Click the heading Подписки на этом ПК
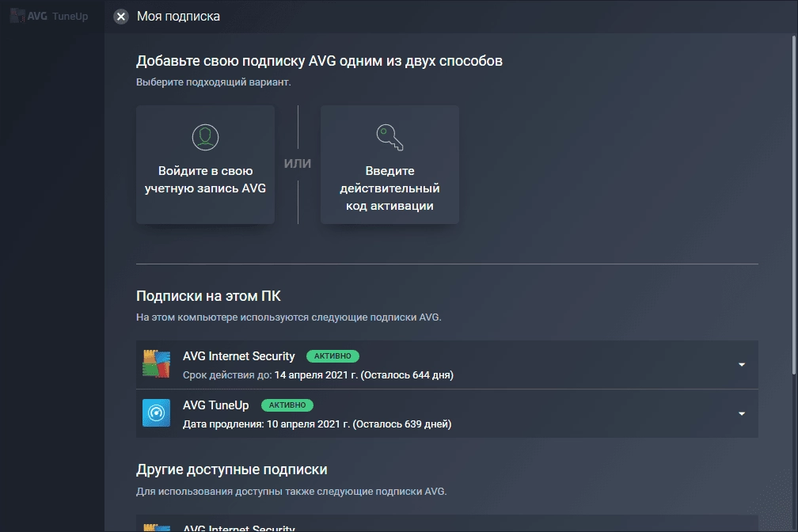 (208, 296)
